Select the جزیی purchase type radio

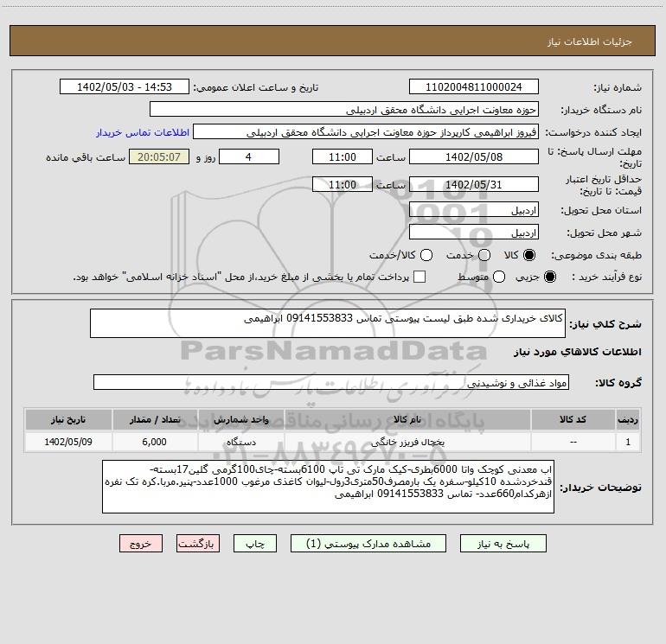click(549, 277)
